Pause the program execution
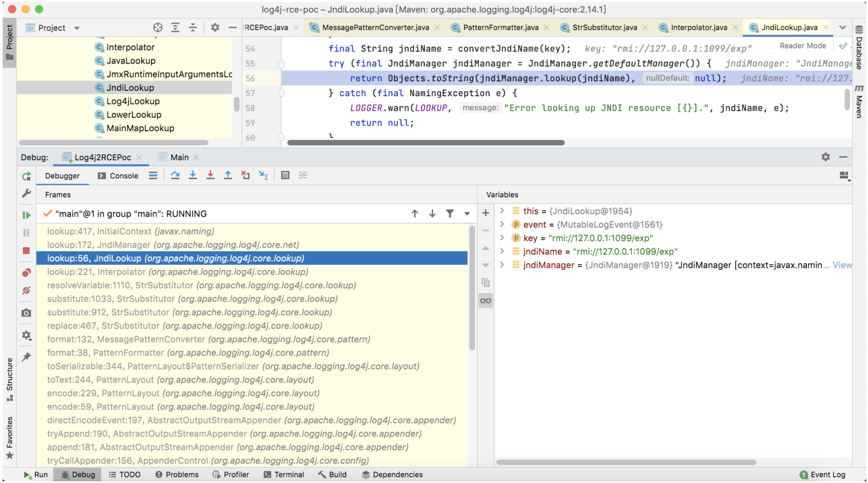Screen dimensions: 868x483 tap(26, 233)
